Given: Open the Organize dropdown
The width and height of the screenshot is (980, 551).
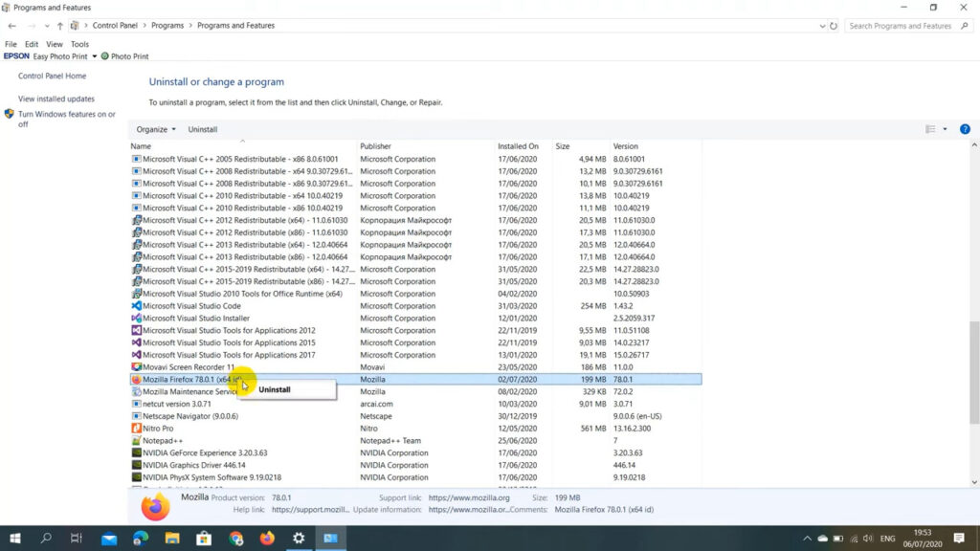Looking at the screenshot, I should [155, 129].
